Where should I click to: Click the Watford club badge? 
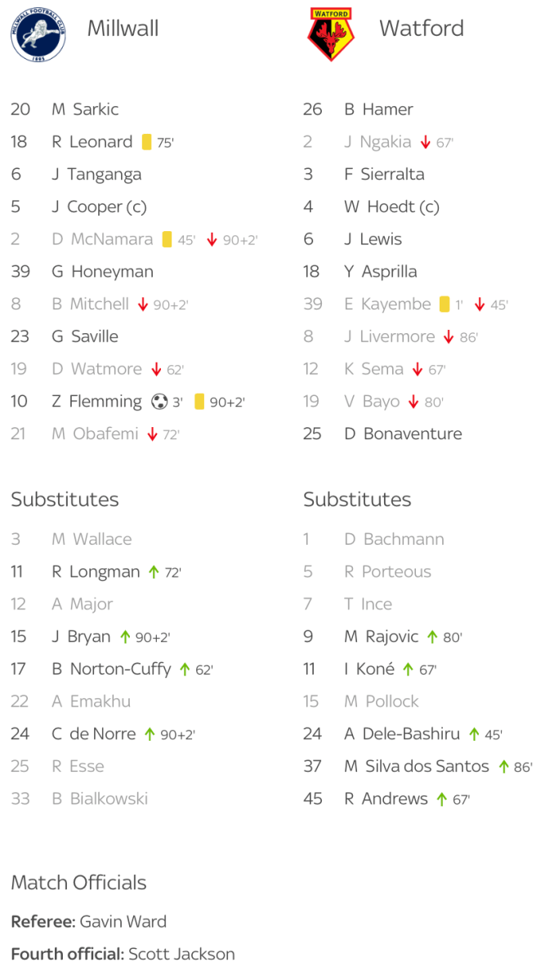pyautogui.click(x=332, y=34)
